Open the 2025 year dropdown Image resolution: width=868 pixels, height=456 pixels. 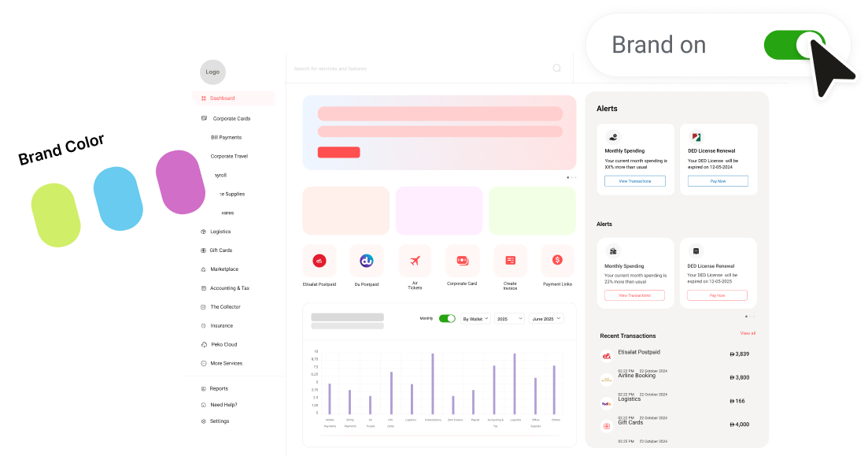(509, 318)
